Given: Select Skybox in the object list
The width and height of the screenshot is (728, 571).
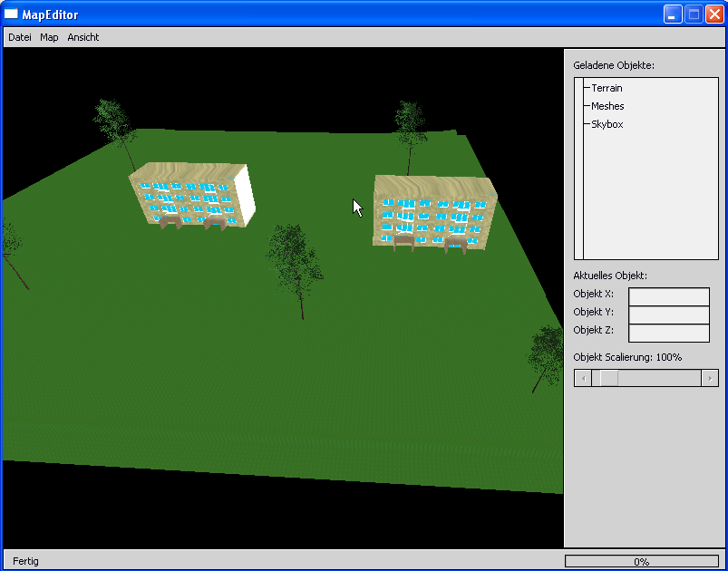Looking at the screenshot, I should pyautogui.click(x=607, y=124).
